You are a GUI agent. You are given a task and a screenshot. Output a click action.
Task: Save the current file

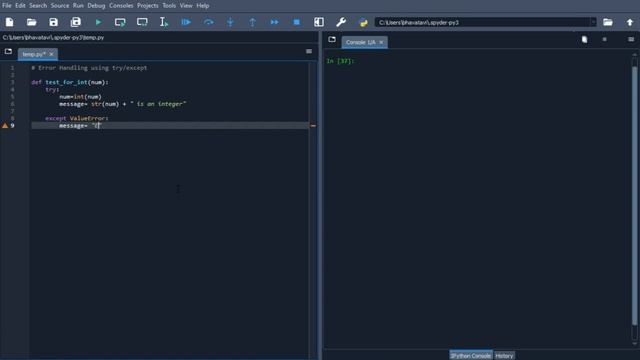tap(53, 22)
